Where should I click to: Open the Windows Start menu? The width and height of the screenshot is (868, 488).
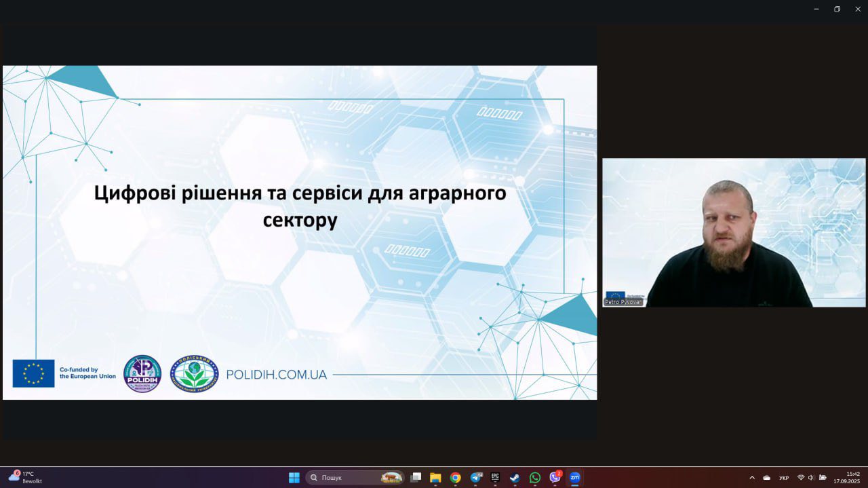click(294, 478)
